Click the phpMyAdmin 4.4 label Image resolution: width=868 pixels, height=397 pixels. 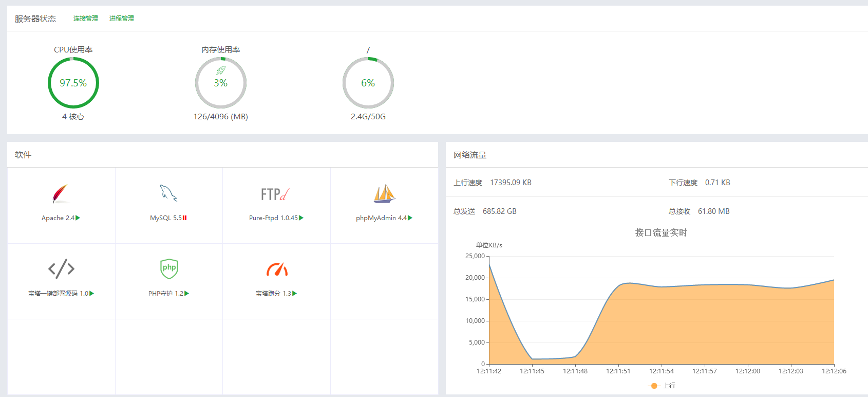click(x=381, y=218)
